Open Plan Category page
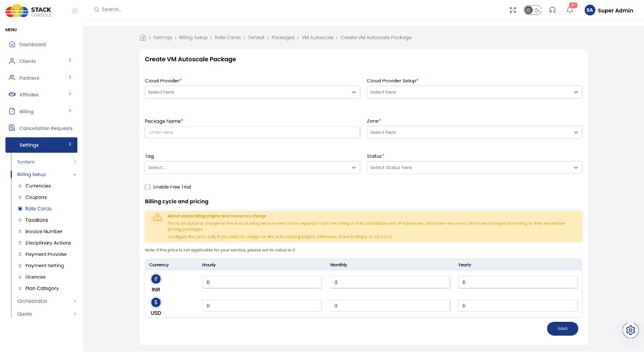The height and width of the screenshot is (357, 644). pos(42,288)
